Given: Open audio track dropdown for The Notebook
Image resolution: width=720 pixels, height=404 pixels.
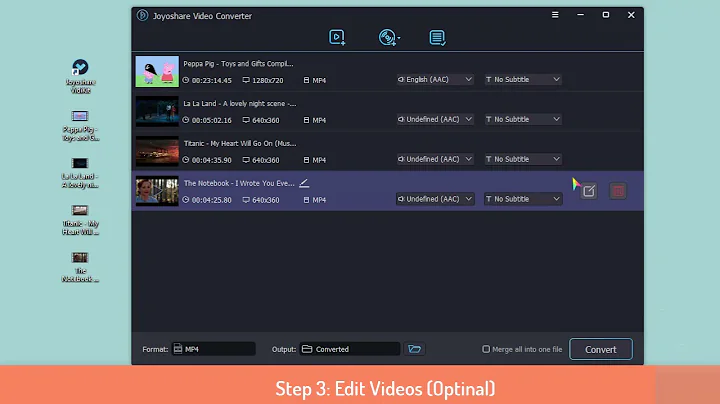Looking at the screenshot, I should point(434,199).
